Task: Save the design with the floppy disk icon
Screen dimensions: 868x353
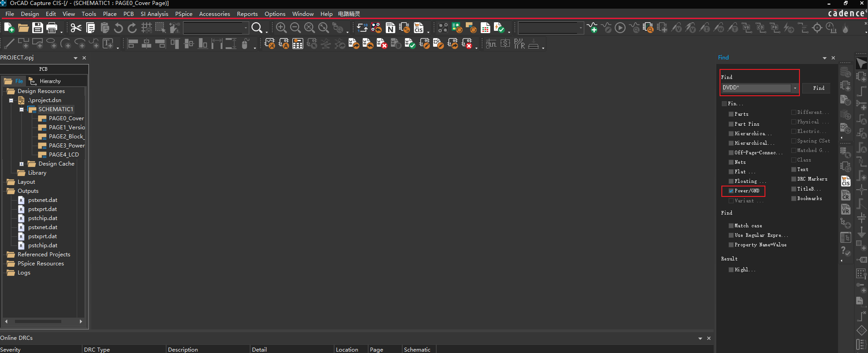Action: pyautogui.click(x=38, y=28)
